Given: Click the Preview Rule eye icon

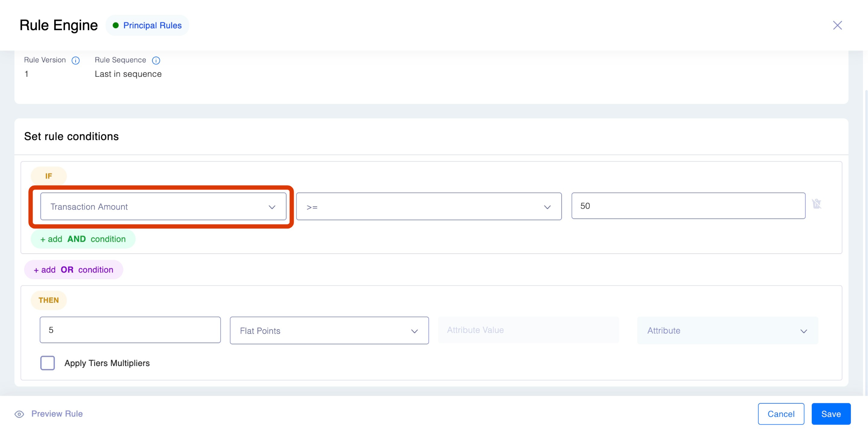Looking at the screenshot, I should (19, 414).
